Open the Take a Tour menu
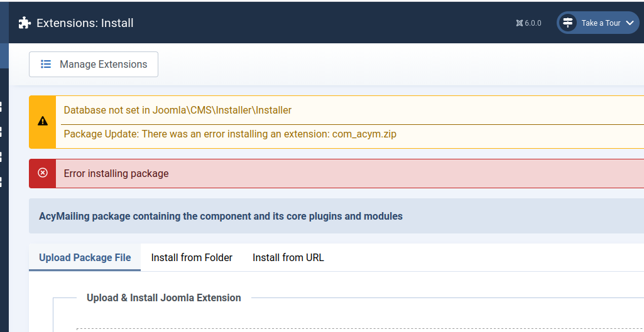The width and height of the screenshot is (644, 332). [x=600, y=23]
